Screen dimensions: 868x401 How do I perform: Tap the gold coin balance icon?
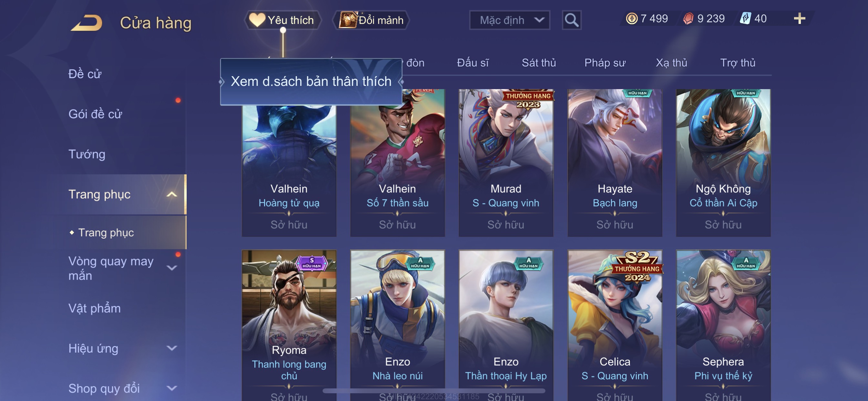[x=632, y=18]
